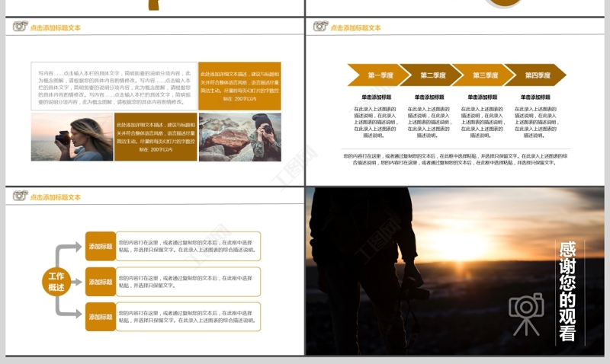The height and width of the screenshot is (364, 610).
Task: Click 单击添加标题 heading under 第四季度
Action: 536,97
